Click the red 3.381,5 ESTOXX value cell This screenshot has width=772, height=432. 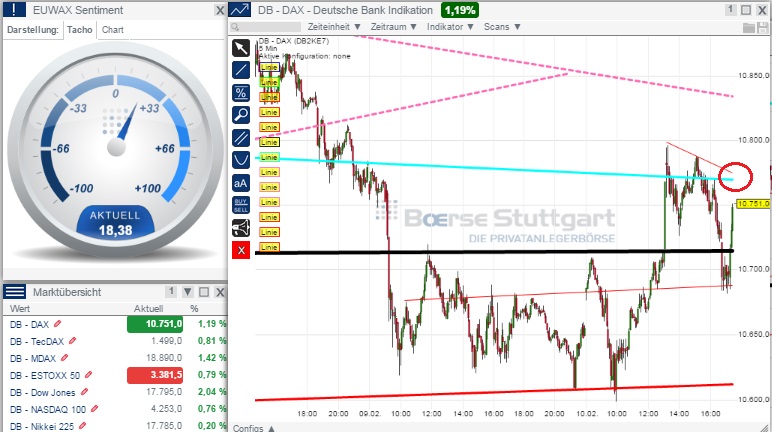(155, 375)
